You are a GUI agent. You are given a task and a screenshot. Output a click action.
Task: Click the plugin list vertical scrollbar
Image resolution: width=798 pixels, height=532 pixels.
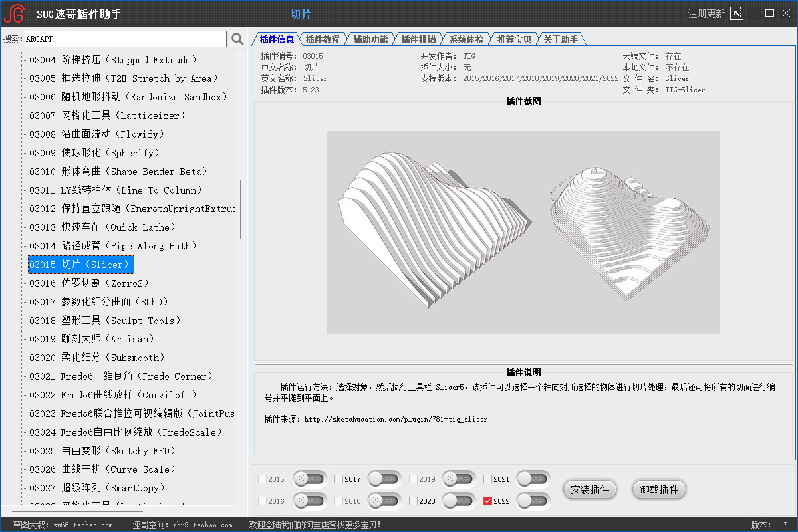[241, 209]
